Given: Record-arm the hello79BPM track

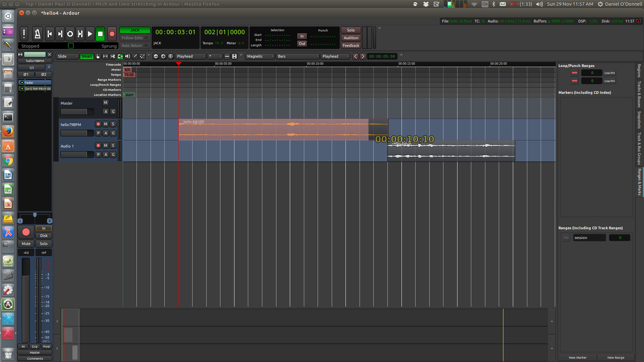Looking at the screenshot, I should pyautogui.click(x=98, y=124).
